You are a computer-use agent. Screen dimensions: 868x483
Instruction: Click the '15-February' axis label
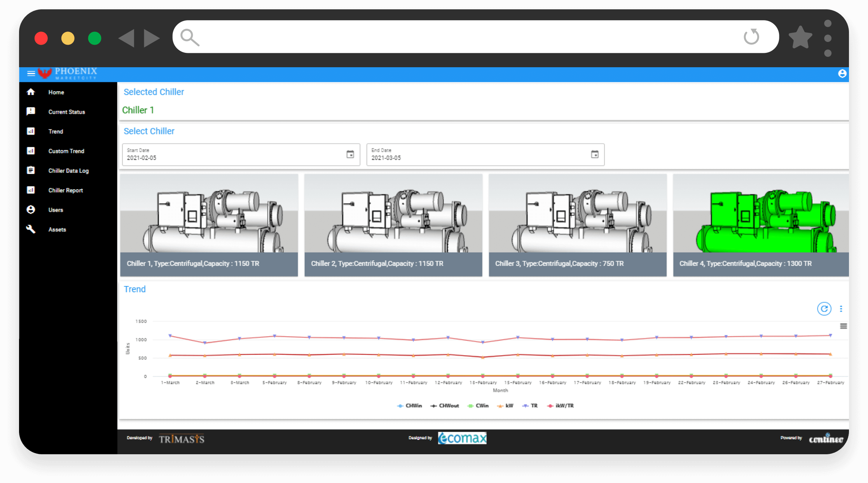click(x=518, y=383)
